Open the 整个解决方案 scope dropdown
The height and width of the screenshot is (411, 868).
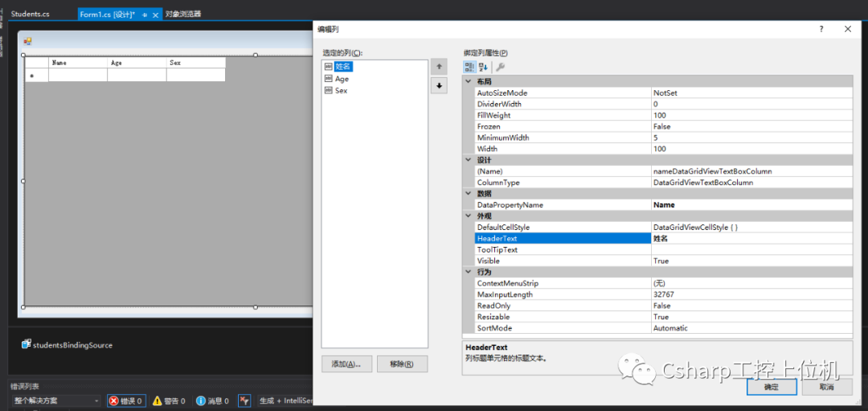point(56,401)
